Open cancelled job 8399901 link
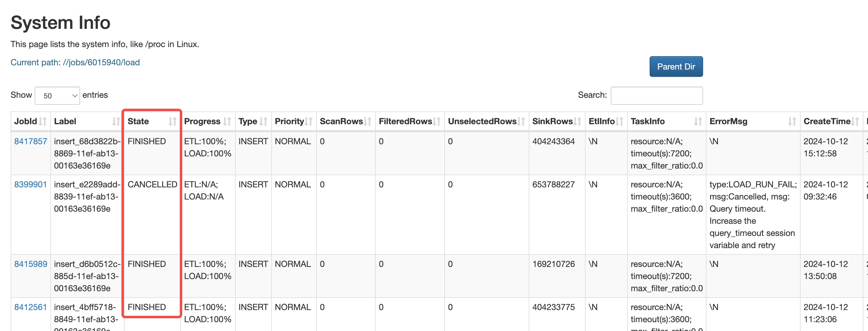The width and height of the screenshot is (868, 331). pyautogui.click(x=31, y=184)
